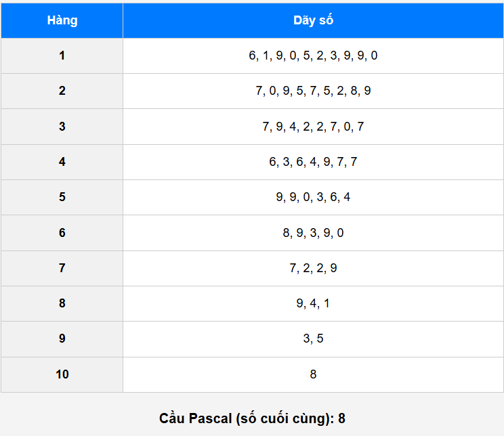Screen dimensions: 504x436
Task: Select row number 8 cell
Action: [x=62, y=303]
